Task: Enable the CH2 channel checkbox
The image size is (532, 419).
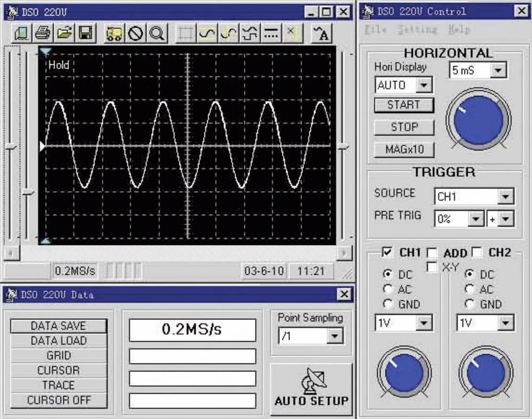Action: point(477,252)
